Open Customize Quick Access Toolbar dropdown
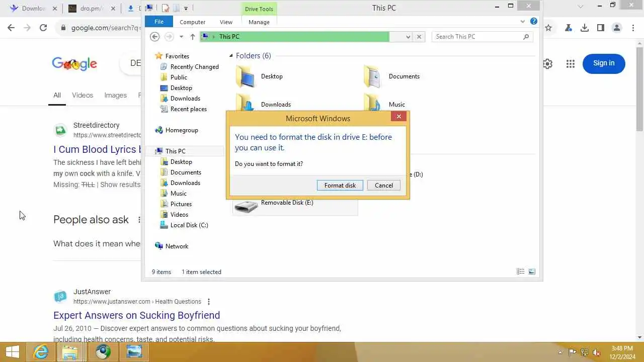This screenshot has height=362, width=644. 186,8
